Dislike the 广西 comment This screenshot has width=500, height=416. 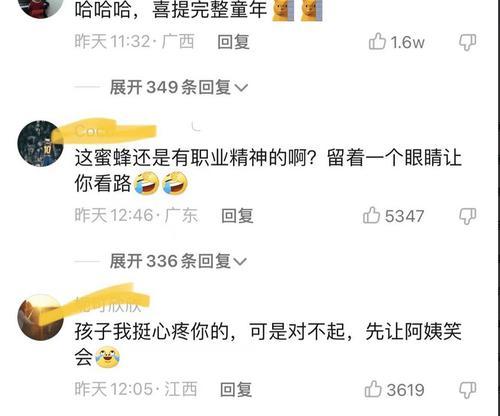click(467, 42)
